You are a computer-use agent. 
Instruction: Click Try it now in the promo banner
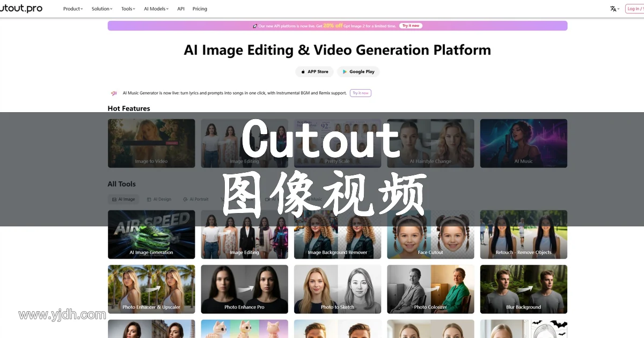point(411,26)
